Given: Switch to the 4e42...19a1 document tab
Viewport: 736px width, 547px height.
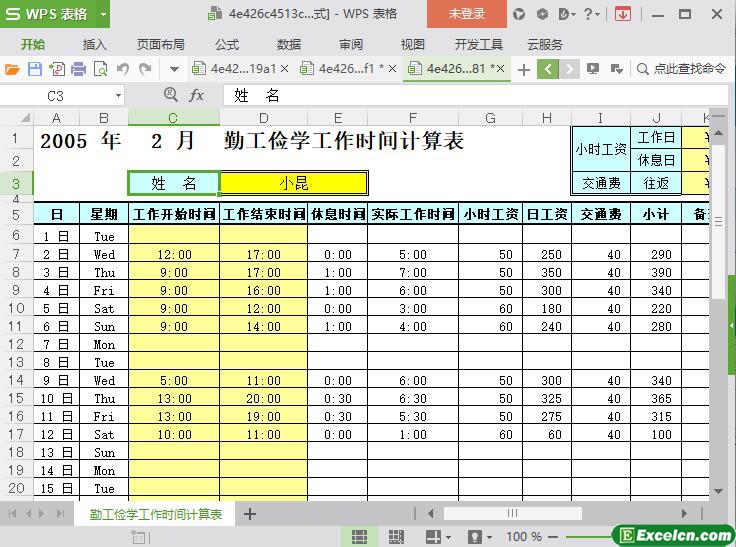Looking at the screenshot, I should [241, 69].
